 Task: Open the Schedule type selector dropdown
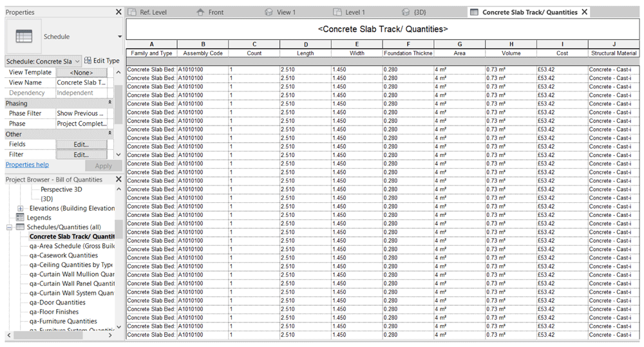tap(120, 37)
